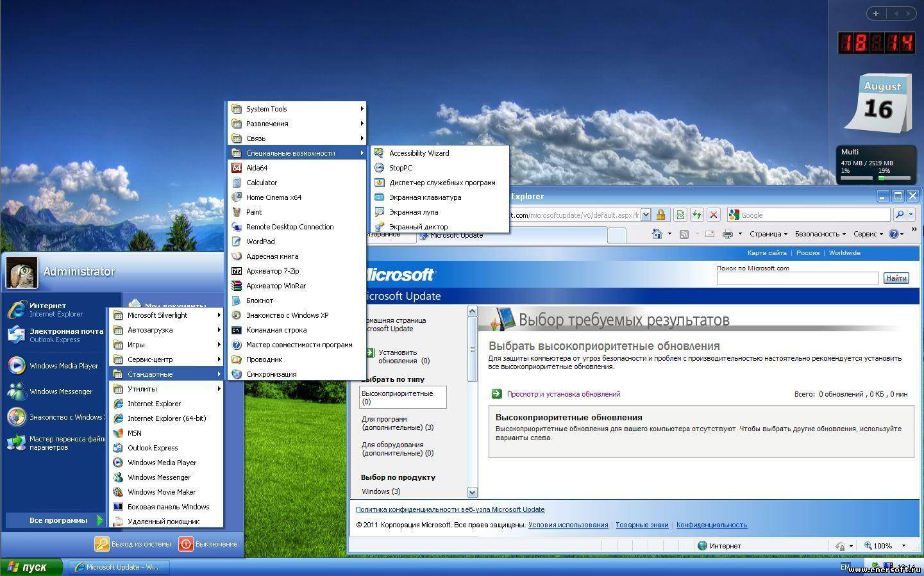Open Просмотр и установка обновлений link
924x576 pixels.
pos(563,394)
